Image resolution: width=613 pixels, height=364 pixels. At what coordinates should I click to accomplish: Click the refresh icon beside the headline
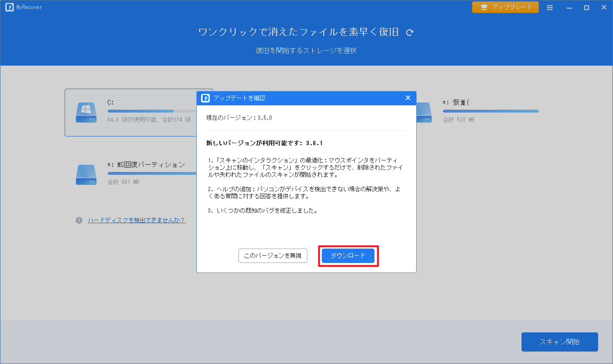(x=409, y=33)
